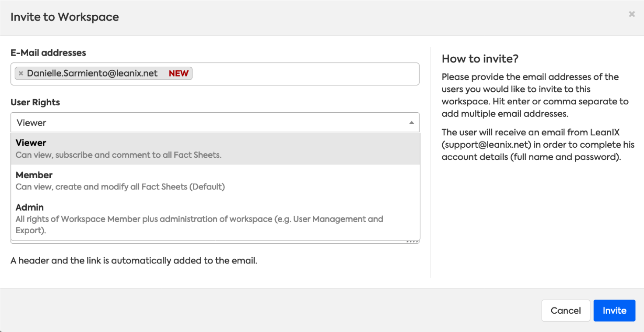Select the Viewer rights option

pos(215,149)
